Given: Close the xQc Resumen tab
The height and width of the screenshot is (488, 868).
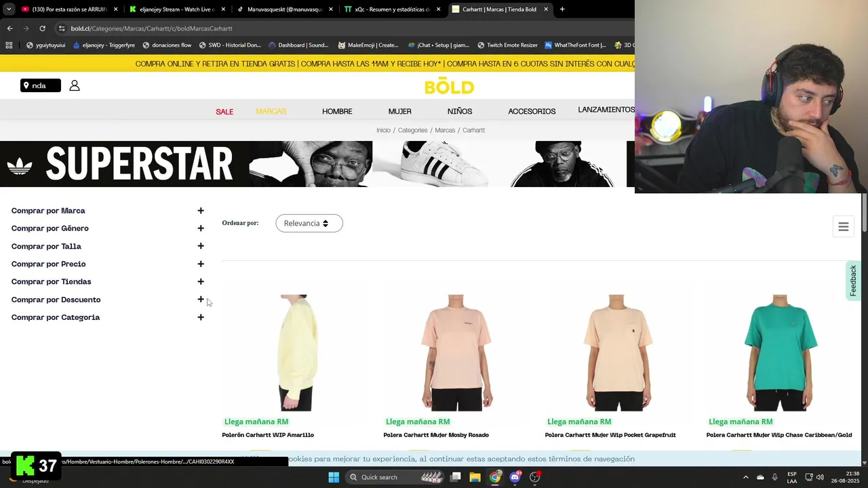Looking at the screenshot, I should click(438, 9).
